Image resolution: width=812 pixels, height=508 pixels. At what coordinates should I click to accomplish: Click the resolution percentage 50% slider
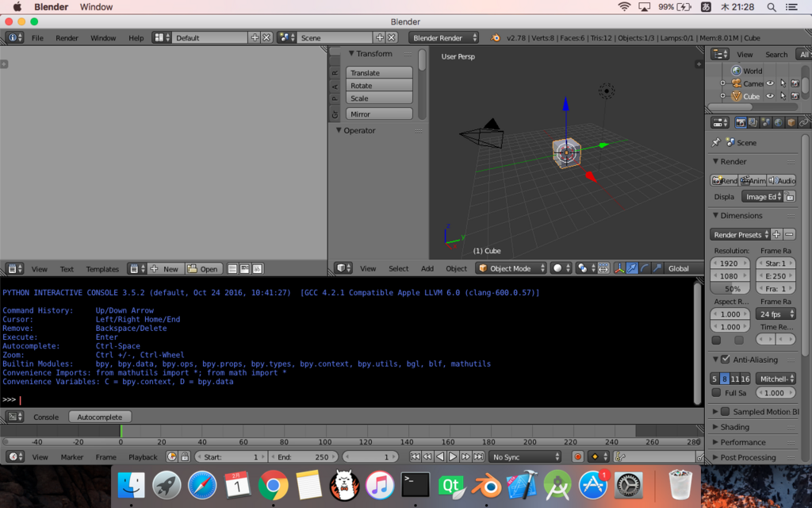pyautogui.click(x=730, y=288)
